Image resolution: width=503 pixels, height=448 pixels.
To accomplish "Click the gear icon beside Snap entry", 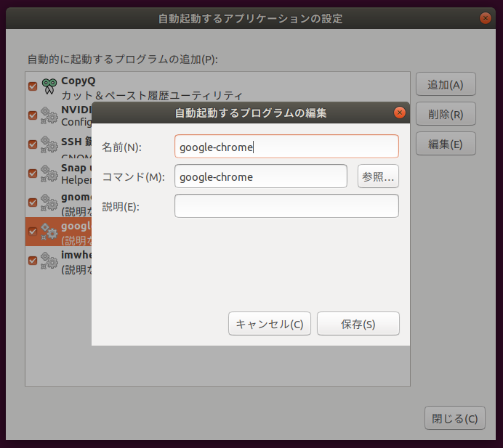I will click(49, 174).
